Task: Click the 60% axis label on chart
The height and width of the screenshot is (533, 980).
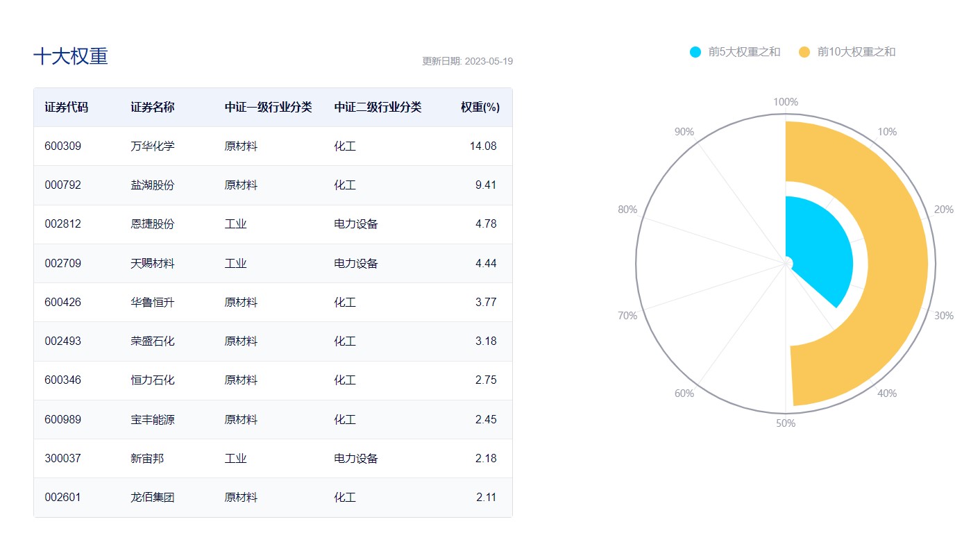Action: (684, 394)
